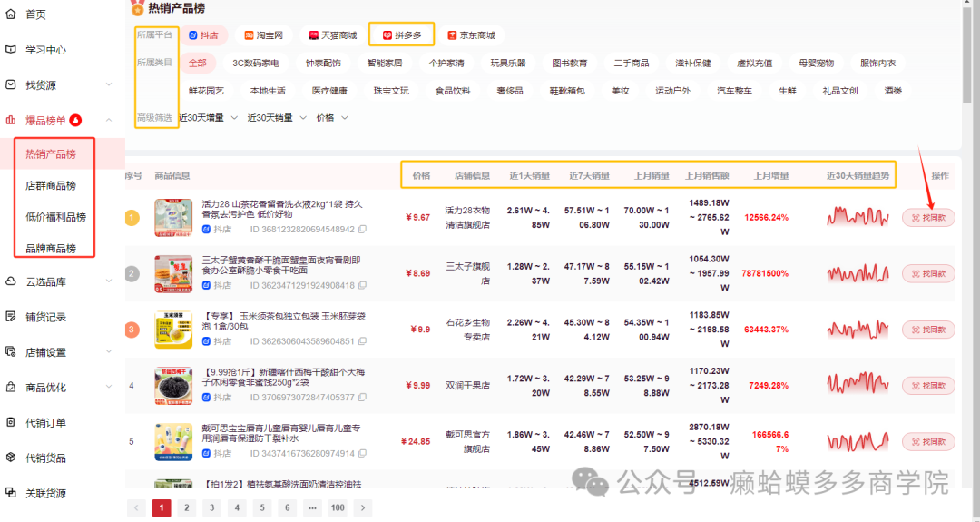The height and width of the screenshot is (522, 980).
Task: Click the 云选品库 cloud icon
Action: coord(11,281)
